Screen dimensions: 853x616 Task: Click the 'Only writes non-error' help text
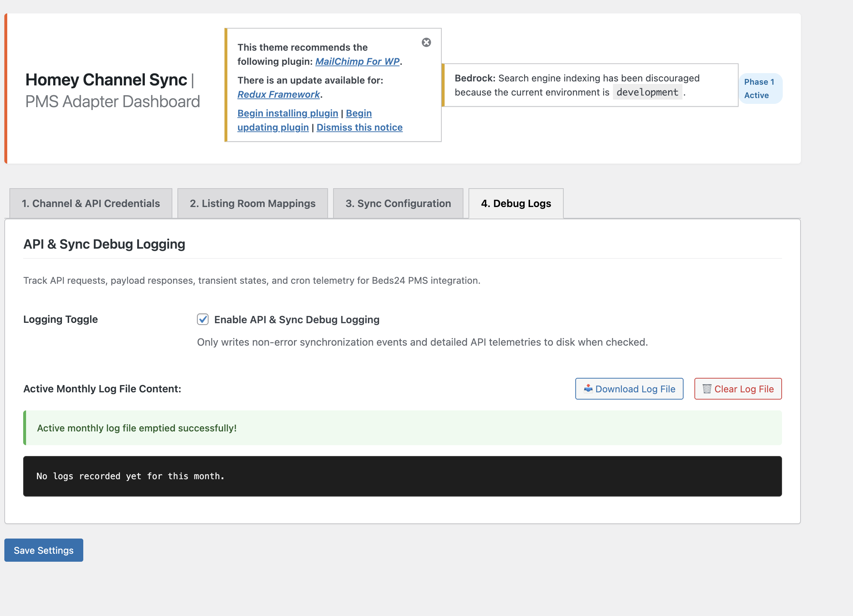(x=423, y=342)
